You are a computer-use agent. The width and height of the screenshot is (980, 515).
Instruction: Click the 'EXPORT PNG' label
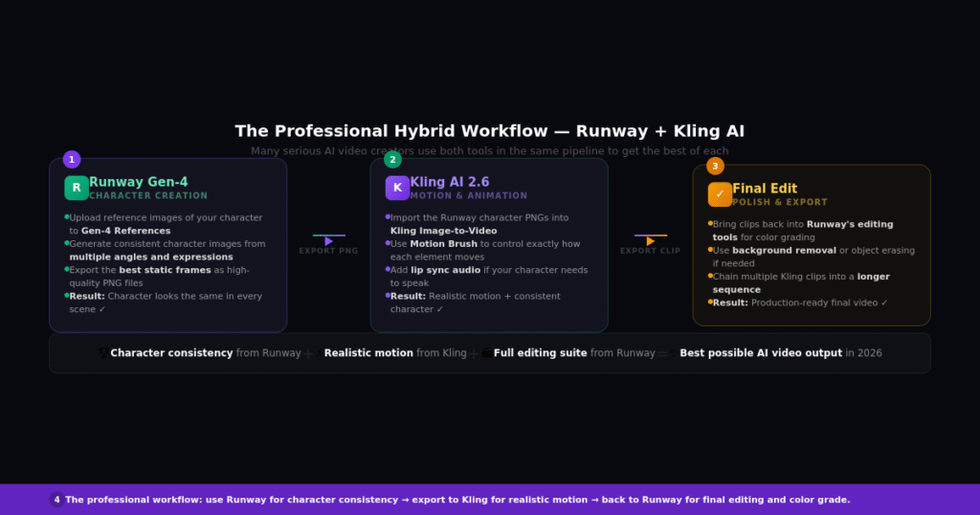click(329, 251)
